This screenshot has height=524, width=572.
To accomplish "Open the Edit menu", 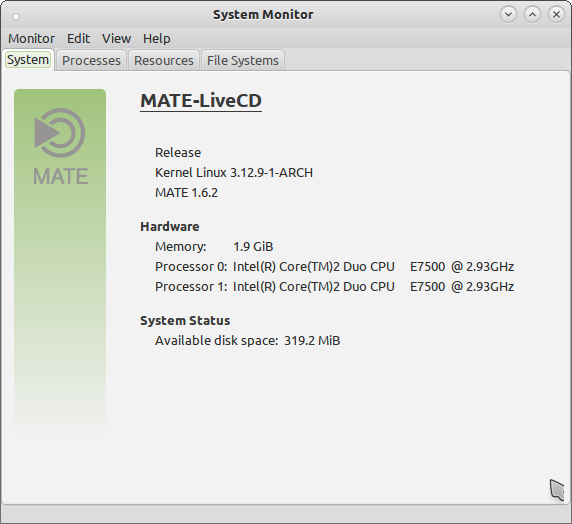I will [78, 38].
